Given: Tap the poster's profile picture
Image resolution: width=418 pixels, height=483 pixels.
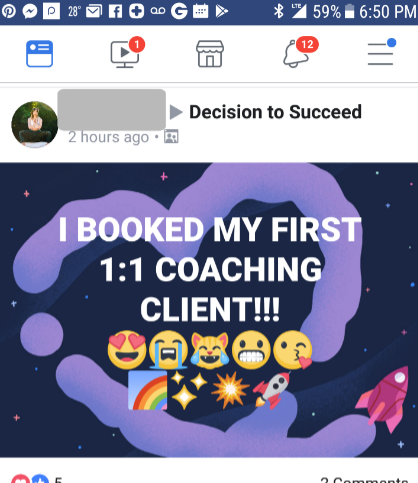Looking at the screenshot, I should pyautogui.click(x=35, y=124).
